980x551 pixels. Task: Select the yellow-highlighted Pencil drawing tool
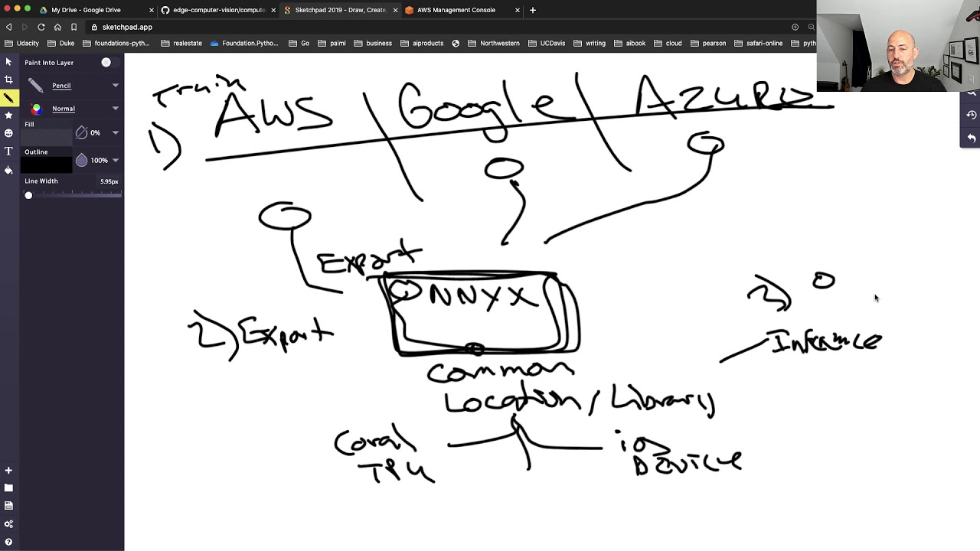tap(8, 97)
